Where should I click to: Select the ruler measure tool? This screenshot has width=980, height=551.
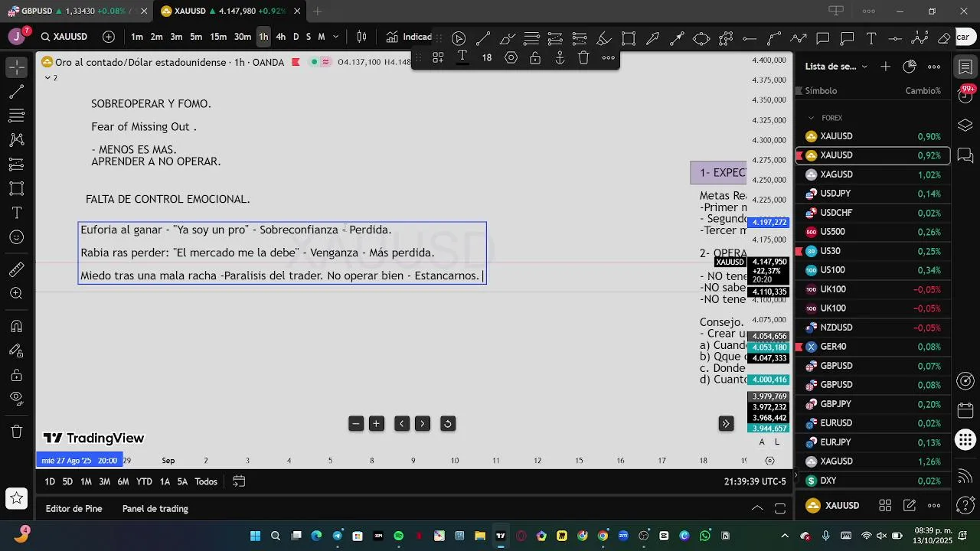point(16,269)
